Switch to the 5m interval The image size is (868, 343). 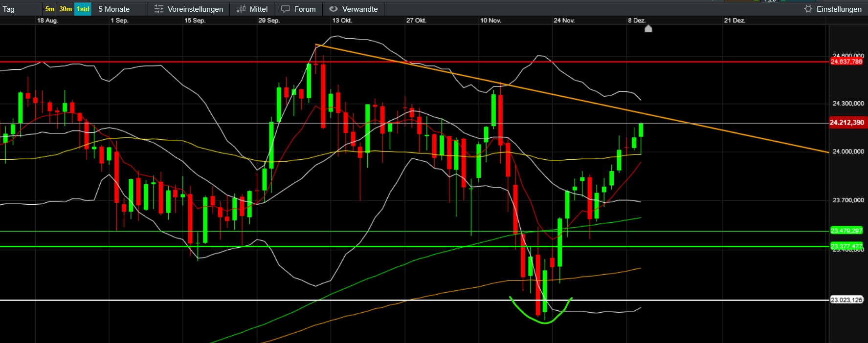pyautogui.click(x=50, y=9)
